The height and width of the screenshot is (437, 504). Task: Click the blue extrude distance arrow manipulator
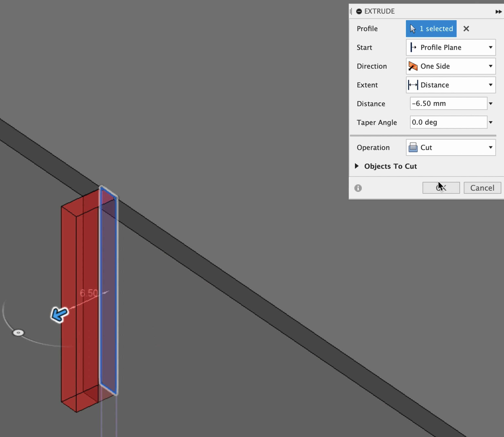tap(59, 314)
